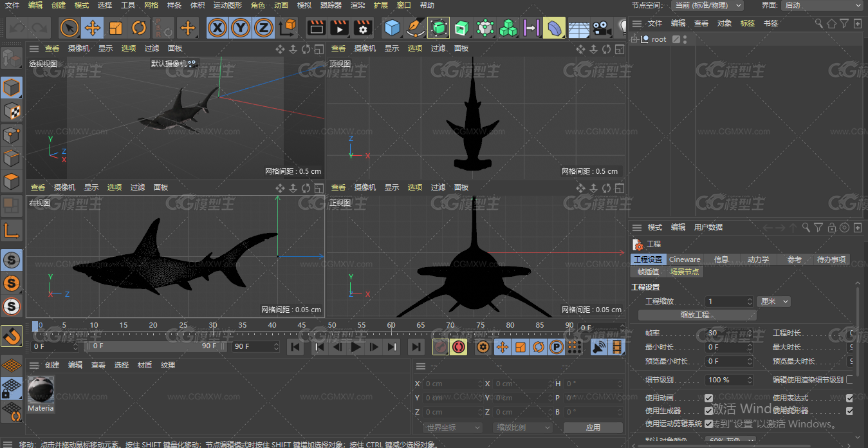The height and width of the screenshot is (448, 868).
Task: Toggle the 使用表达式 checkbox
Action: pyautogui.click(x=850, y=398)
